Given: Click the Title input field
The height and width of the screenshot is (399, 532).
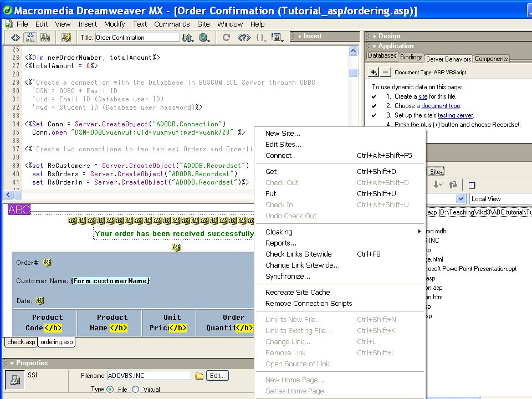Looking at the screenshot, I should tap(137, 37).
